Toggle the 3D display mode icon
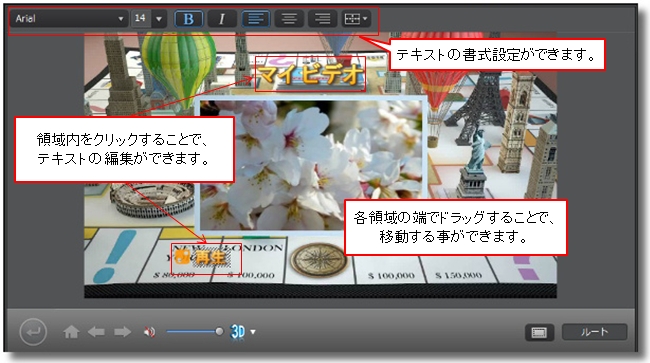The image size is (650, 363). 238,332
